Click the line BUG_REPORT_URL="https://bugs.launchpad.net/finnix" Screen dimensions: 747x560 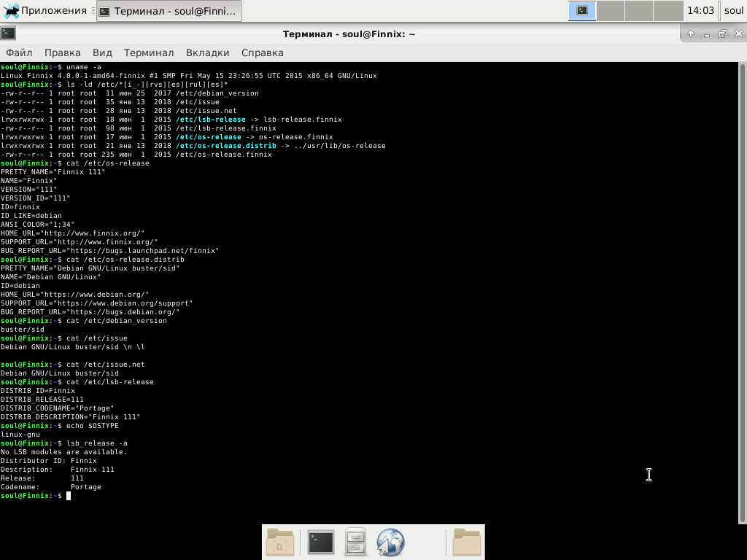click(109, 251)
